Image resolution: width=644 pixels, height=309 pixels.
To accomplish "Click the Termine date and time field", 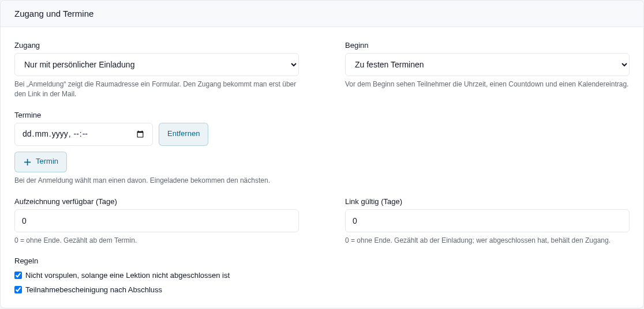I will pyautogui.click(x=83, y=134).
